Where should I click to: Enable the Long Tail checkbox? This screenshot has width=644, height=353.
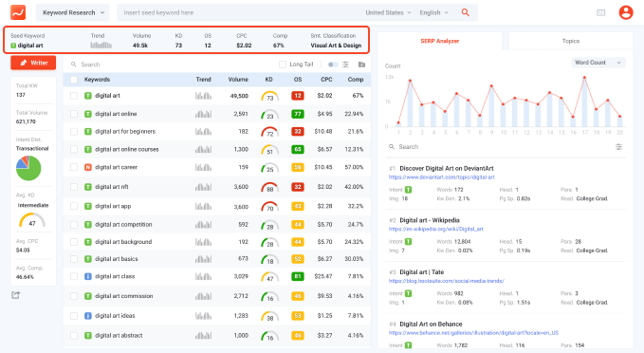(x=283, y=65)
